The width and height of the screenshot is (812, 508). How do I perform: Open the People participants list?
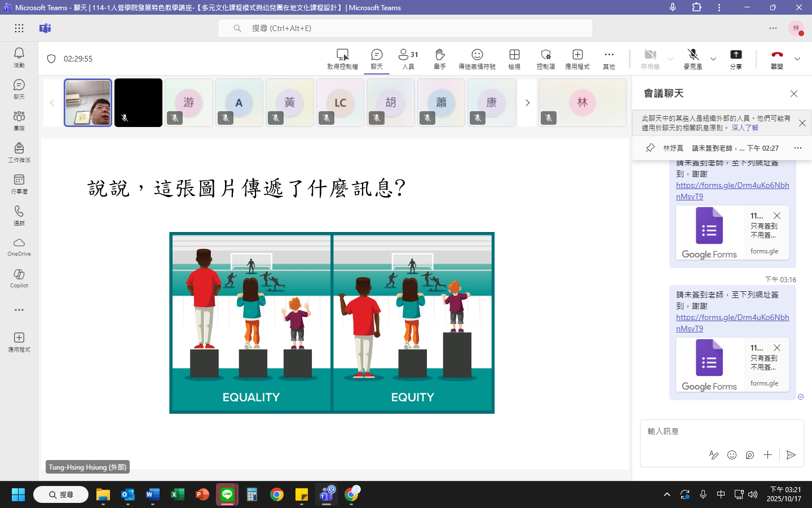tap(408, 59)
